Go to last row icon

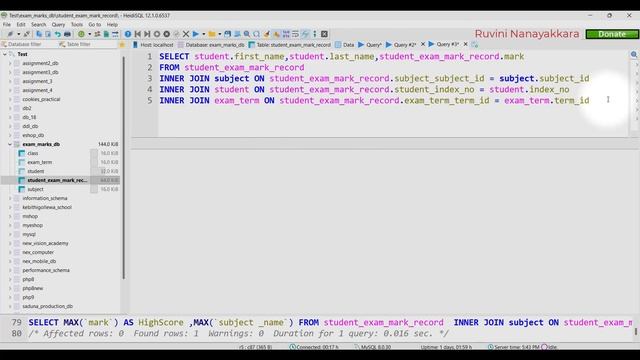[x=147, y=34]
